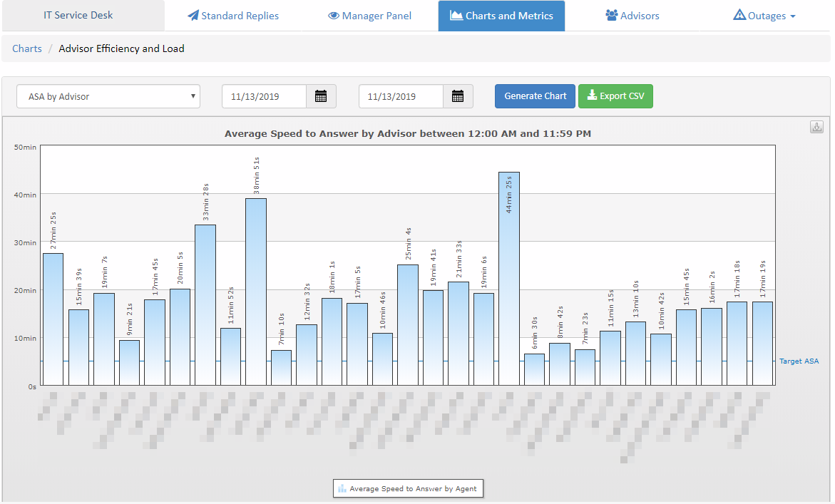The image size is (835, 504).
Task: Click the Manager Panel eye icon
Action: point(333,16)
